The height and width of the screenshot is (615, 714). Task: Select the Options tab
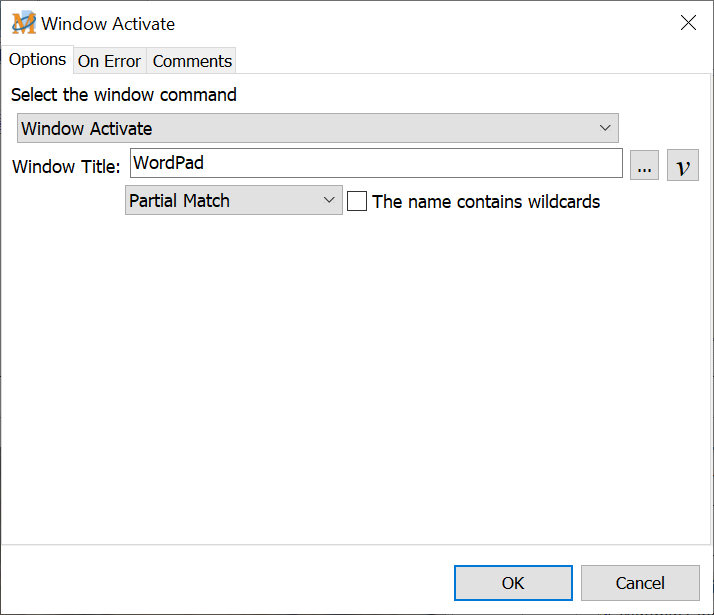[38, 60]
